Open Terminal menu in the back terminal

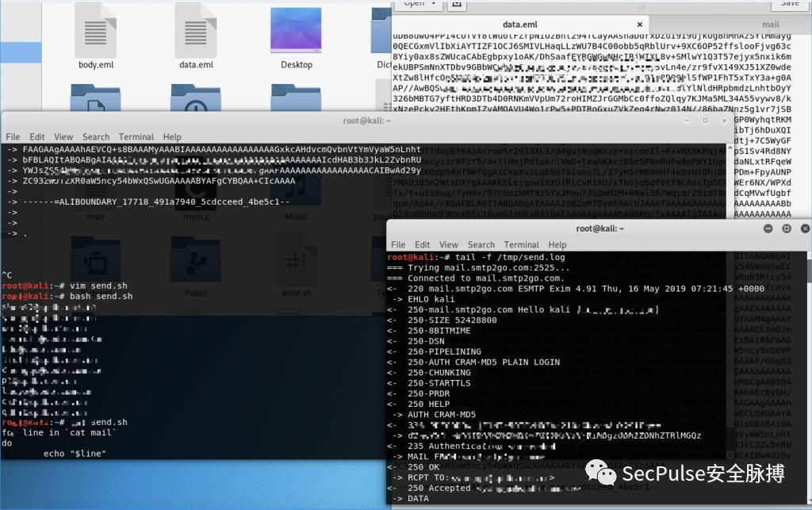(x=136, y=136)
